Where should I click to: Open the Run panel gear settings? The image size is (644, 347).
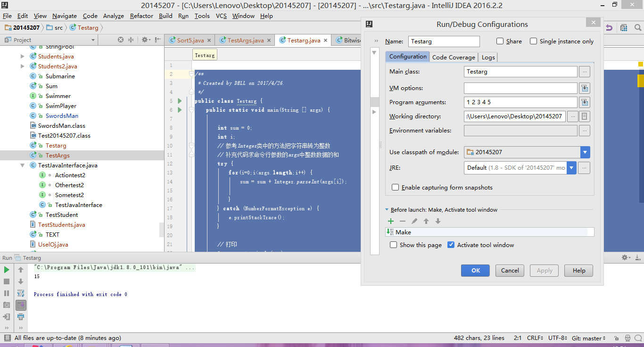626,257
